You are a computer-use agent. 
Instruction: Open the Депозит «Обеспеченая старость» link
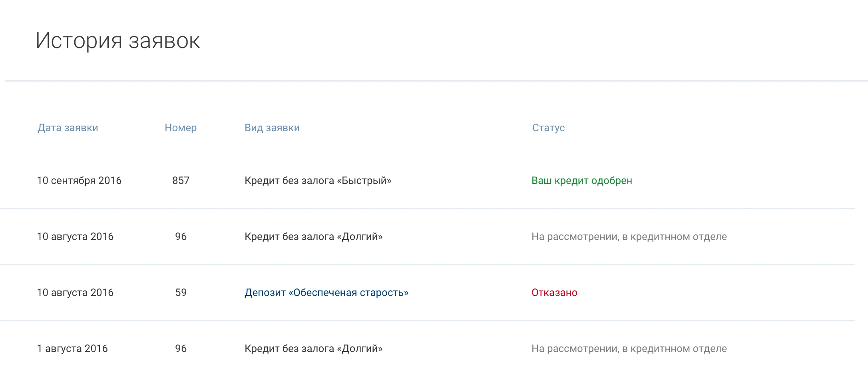tap(326, 293)
